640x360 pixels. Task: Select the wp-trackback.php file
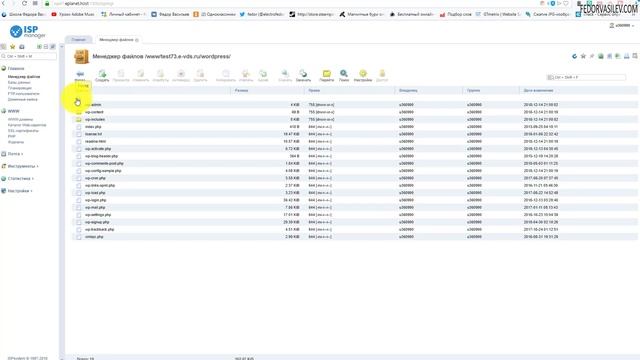[100, 230]
